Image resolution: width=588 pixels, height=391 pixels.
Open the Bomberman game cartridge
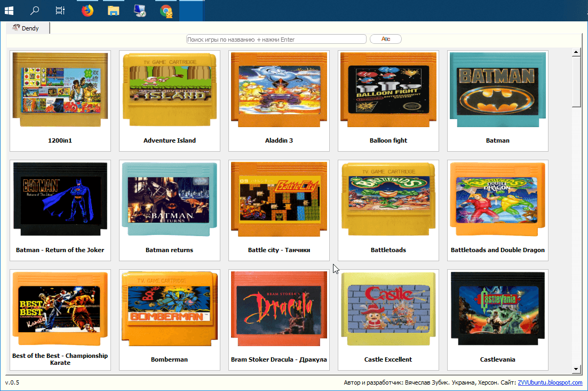point(170,320)
